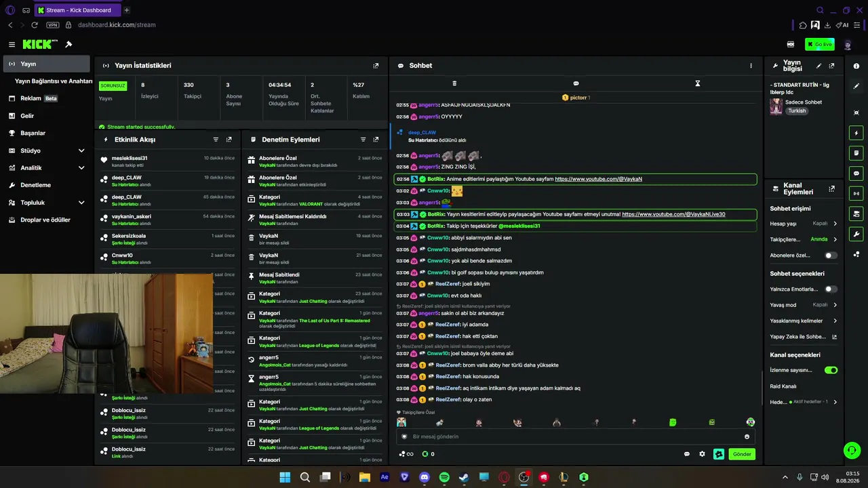
Task: Open the VaykaN YouTube link in chat
Action: point(598,179)
